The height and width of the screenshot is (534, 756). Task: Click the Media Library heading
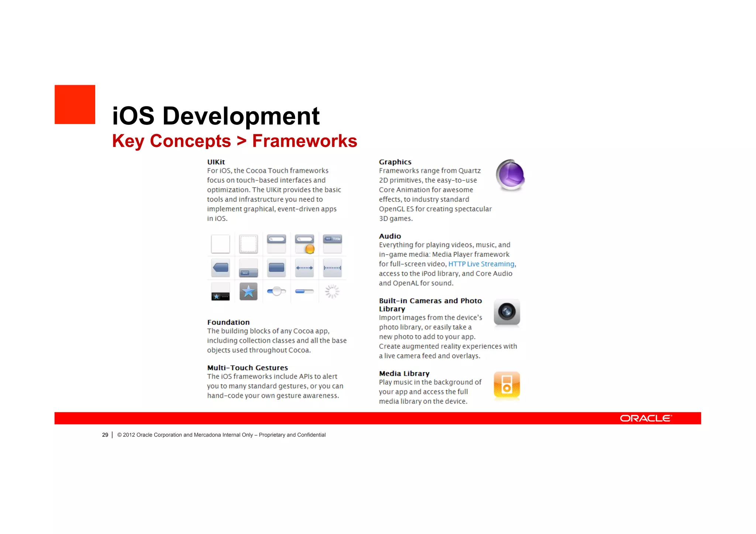(404, 373)
